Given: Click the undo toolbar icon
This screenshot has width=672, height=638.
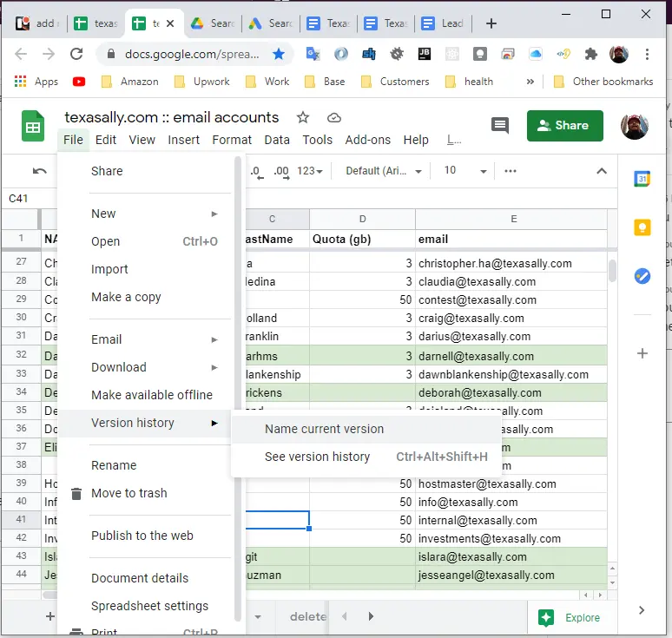Looking at the screenshot, I should 40,171.
